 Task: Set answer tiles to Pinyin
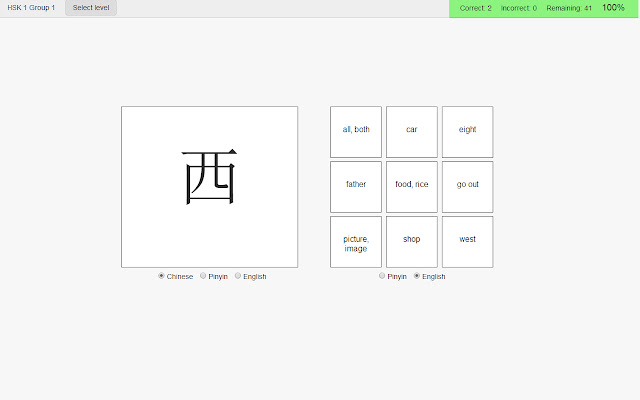[x=382, y=276]
